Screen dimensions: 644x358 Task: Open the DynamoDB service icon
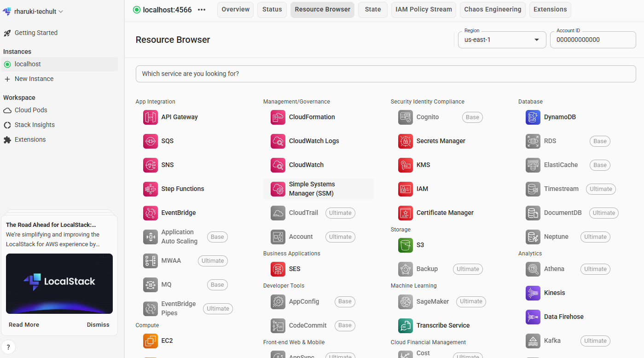[533, 117]
